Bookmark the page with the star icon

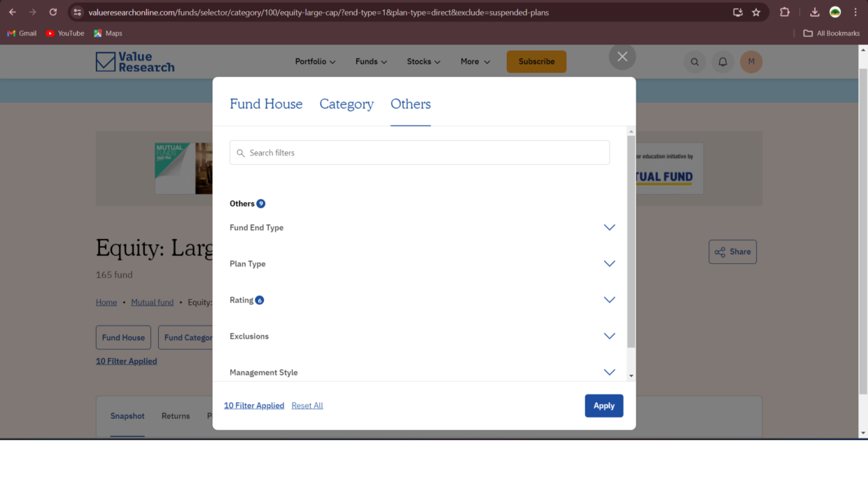(x=755, y=11)
